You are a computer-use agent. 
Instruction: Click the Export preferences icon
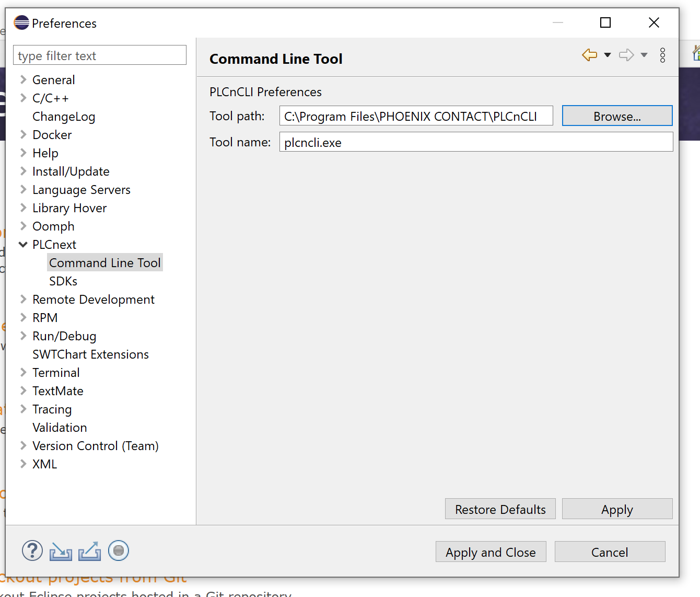coord(90,551)
